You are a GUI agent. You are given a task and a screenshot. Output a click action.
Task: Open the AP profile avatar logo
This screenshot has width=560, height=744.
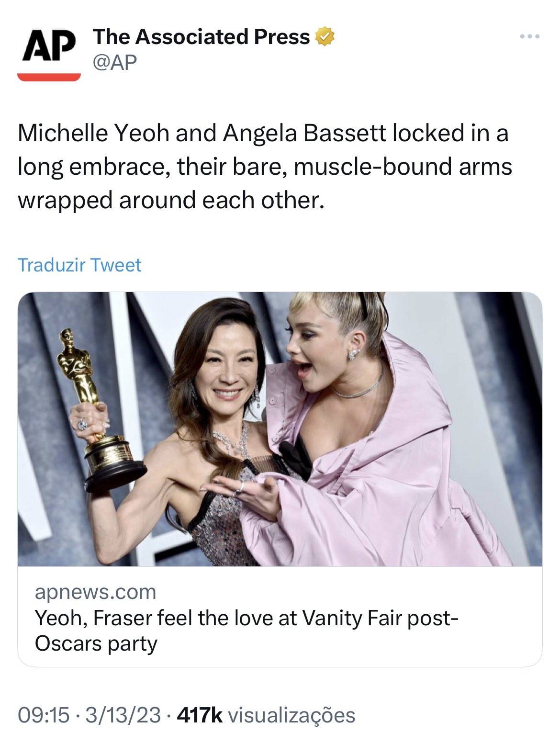pos(49,54)
